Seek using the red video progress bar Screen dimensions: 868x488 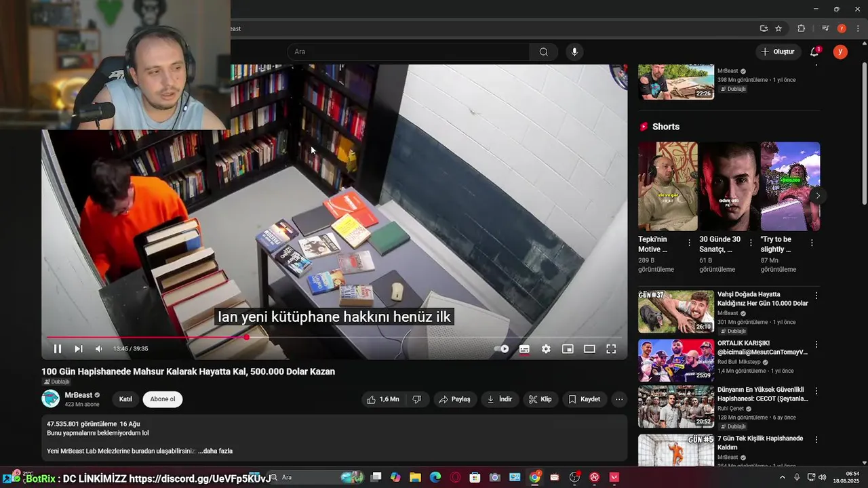pos(334,337)
